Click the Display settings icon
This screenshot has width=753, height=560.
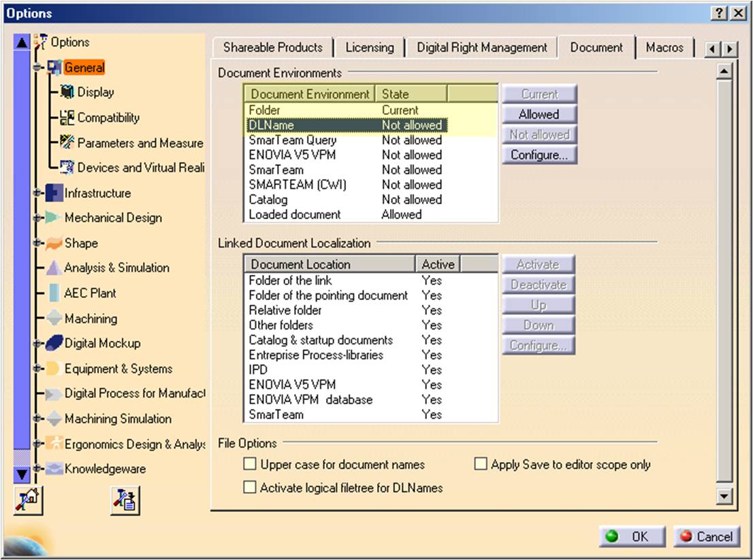coord(67,92)
